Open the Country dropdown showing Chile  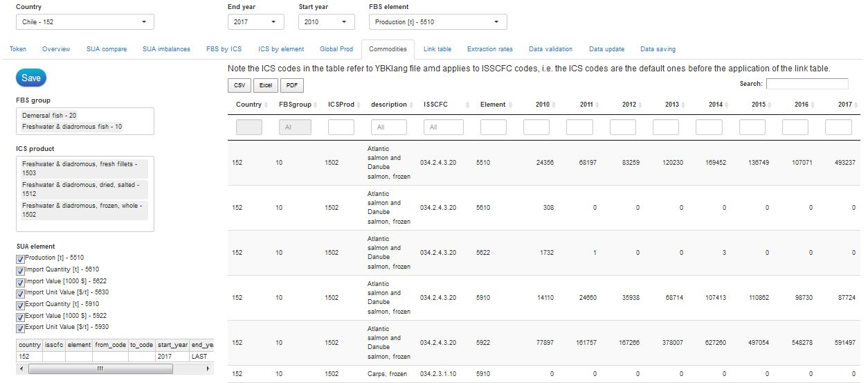tap(84, 22)
